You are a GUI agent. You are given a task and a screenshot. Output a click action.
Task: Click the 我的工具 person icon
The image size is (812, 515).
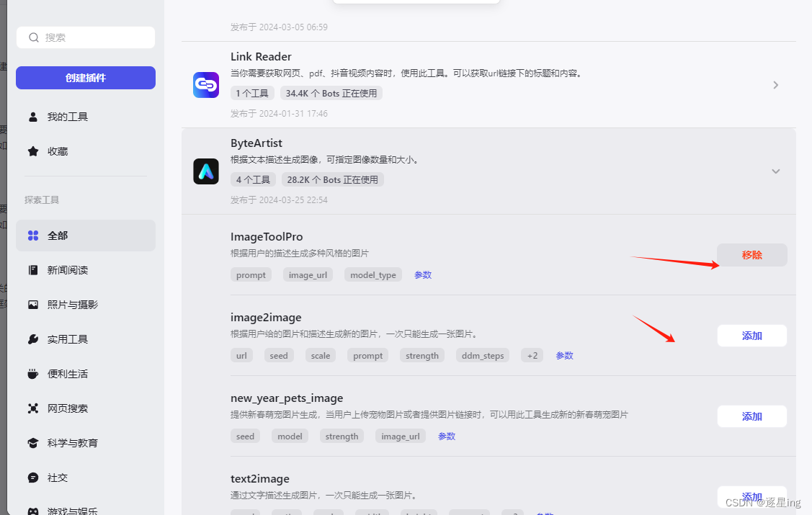33,117
